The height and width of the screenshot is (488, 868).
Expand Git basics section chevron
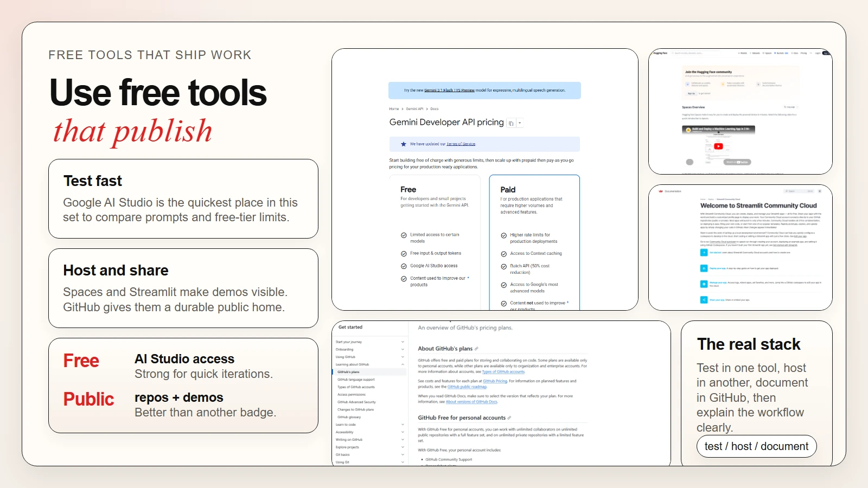403,455
